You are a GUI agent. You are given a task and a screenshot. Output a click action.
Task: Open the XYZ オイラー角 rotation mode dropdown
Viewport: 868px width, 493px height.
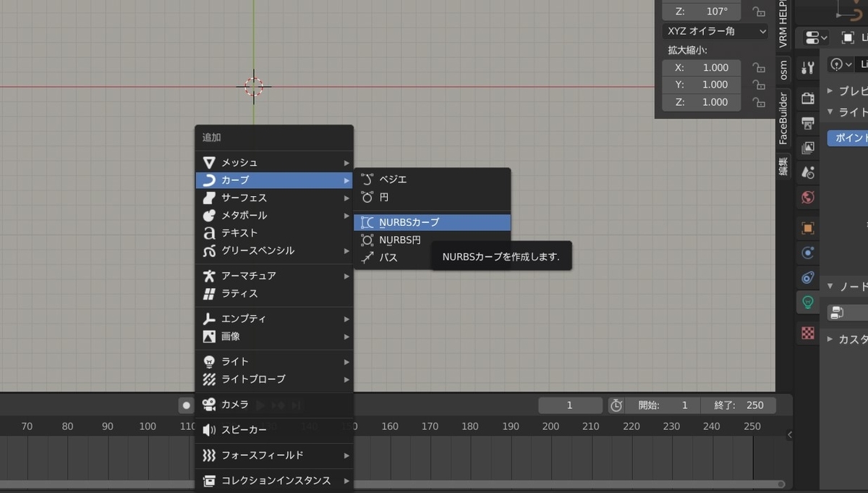coord(715,31)
